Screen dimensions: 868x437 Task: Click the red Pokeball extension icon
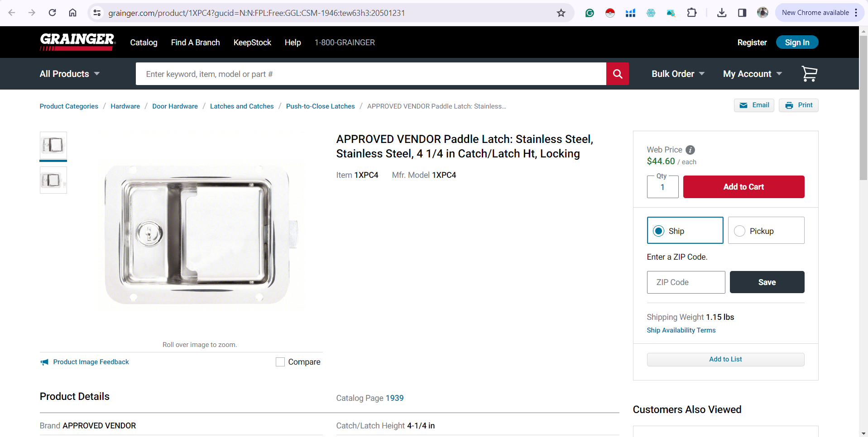tap(610, 13)
